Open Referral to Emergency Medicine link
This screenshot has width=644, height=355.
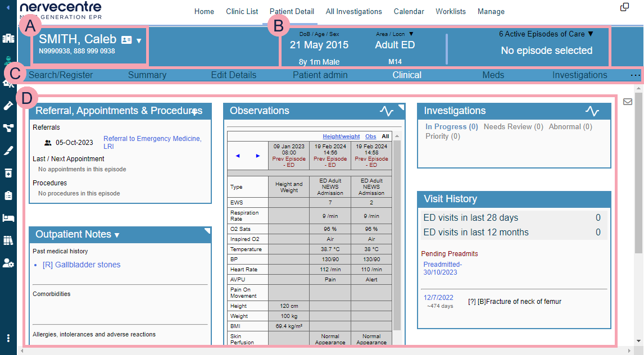pos(152,142)
